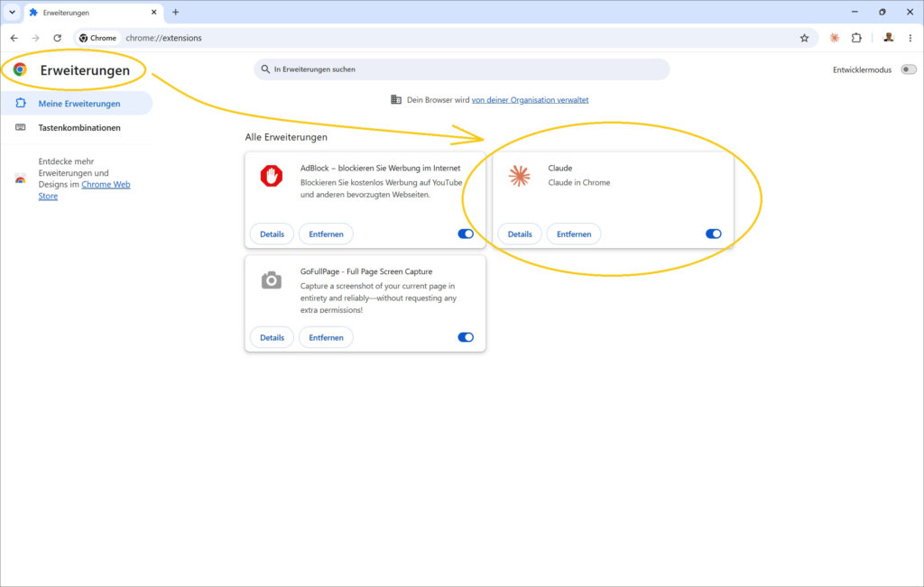Screen dimensions: 924x587
Task: Click the Chrome site info chip
Action: pos(98,38)
